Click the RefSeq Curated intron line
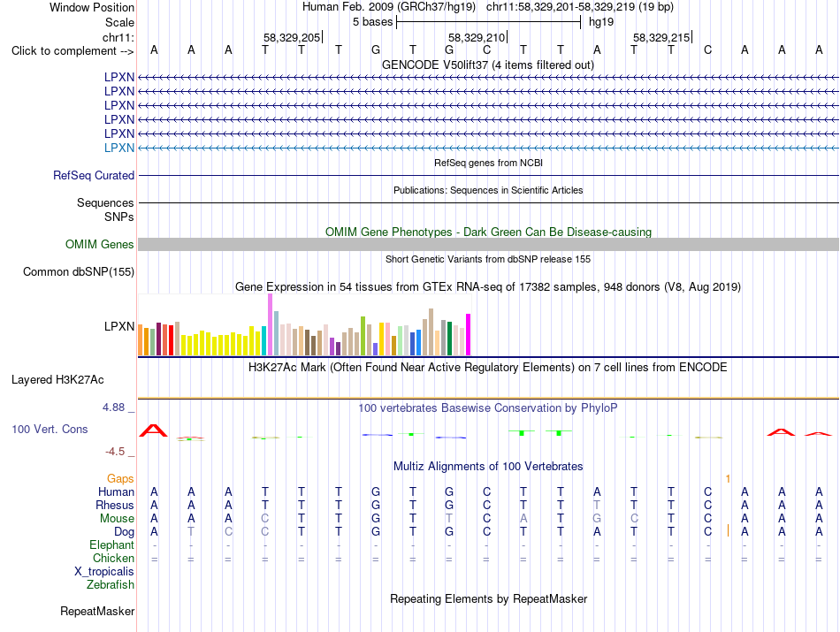This screenshot has width=840, height=632. [x=488, y=175]
